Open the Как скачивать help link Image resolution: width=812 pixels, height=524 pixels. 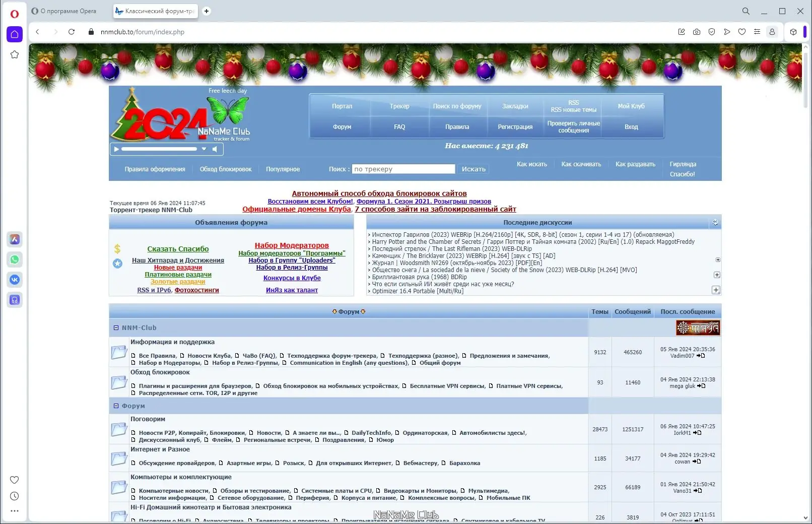click(x=581, y=164)
